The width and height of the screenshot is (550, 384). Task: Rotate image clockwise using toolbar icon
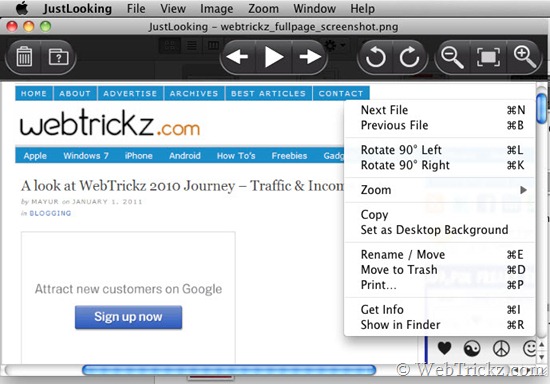(409, 57)
